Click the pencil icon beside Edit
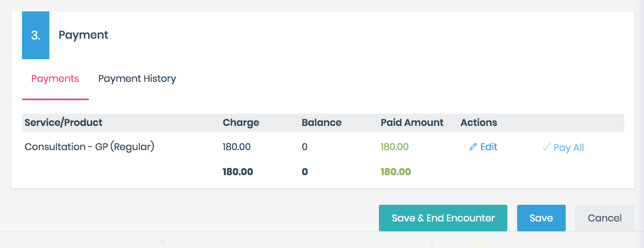Image resolution: width=644 pixels, height=248 pixels. 473,147
